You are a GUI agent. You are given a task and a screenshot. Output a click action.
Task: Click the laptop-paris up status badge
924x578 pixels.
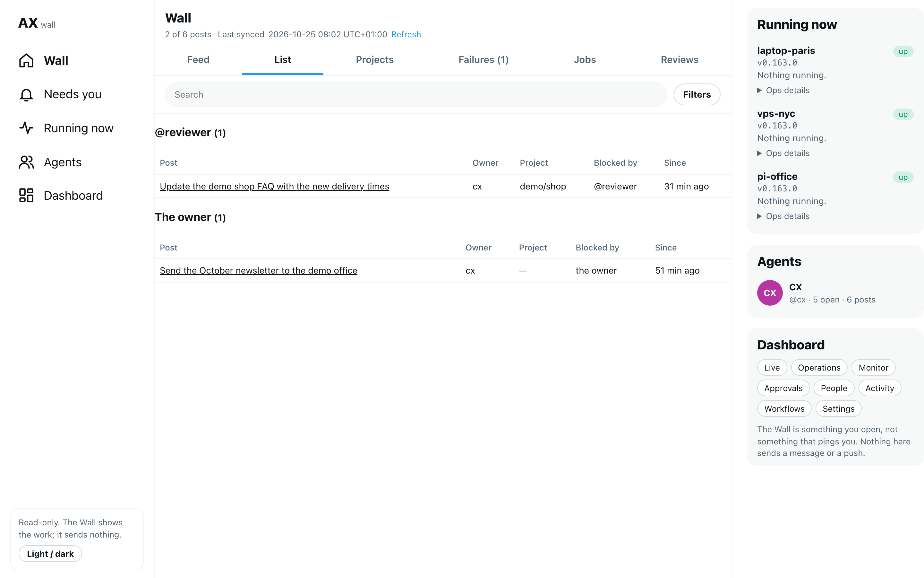coord(903,52)
